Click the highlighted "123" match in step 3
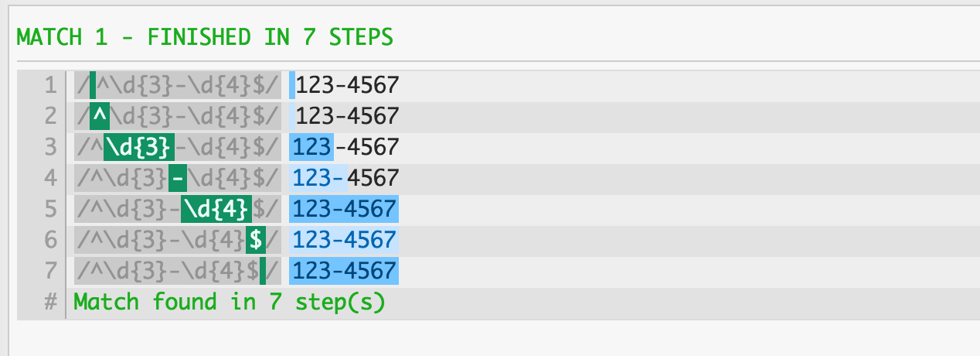The image size is (980, 356). pos(311,147)
